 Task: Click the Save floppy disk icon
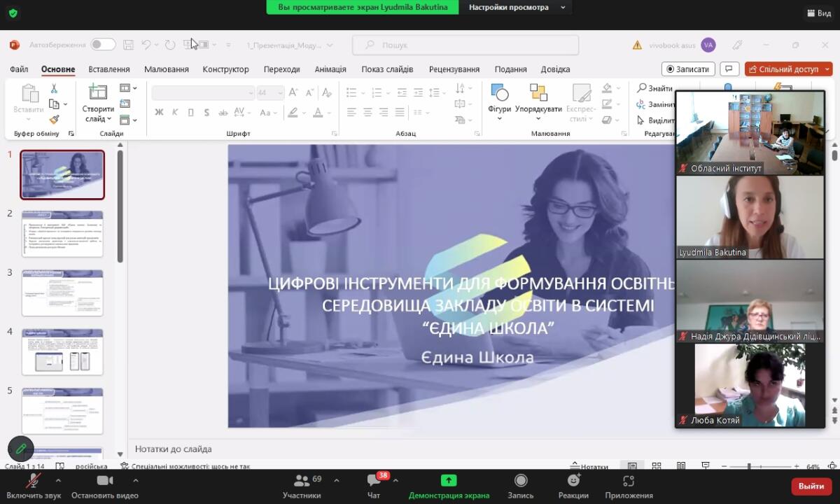(128, 45)
